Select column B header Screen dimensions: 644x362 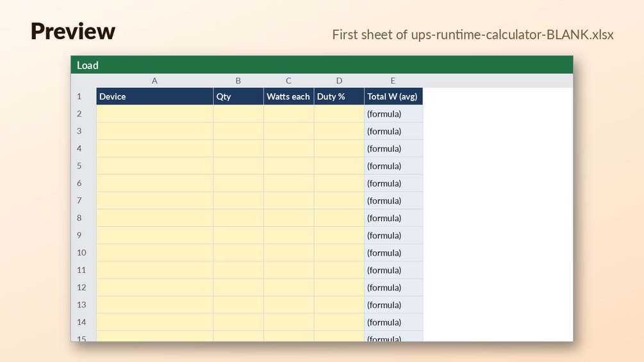238,81
